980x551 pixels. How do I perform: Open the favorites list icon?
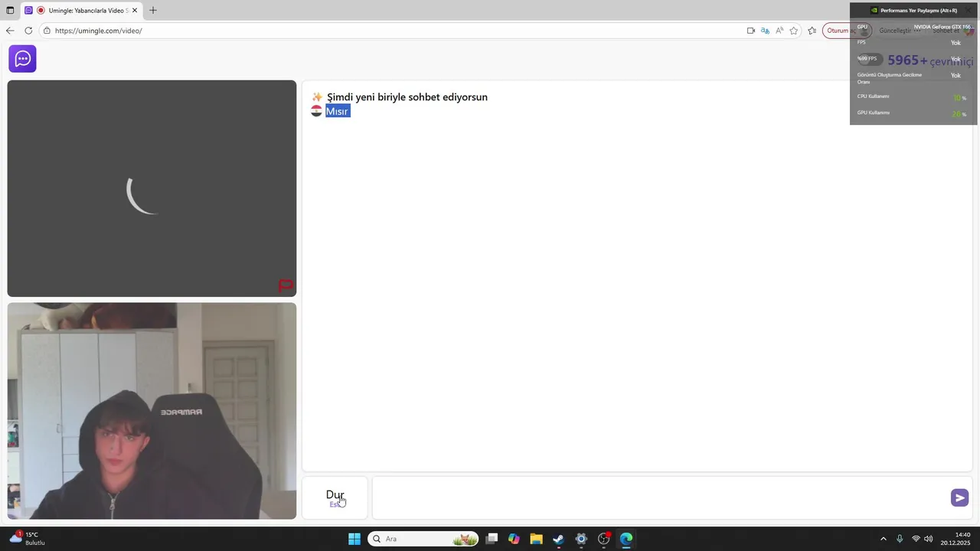(x=812, y=31)
